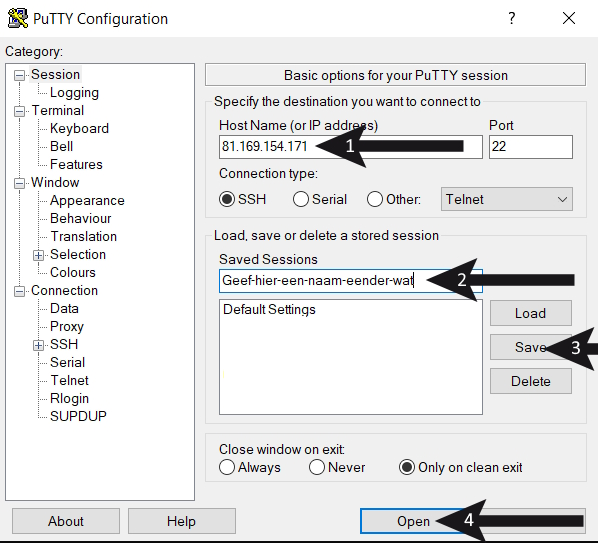Image resolution: width=598 pixels, height=543 pixels.
Task: Select the Serial connection type radio
Action: pyautogui.click(x=301, y=199)
